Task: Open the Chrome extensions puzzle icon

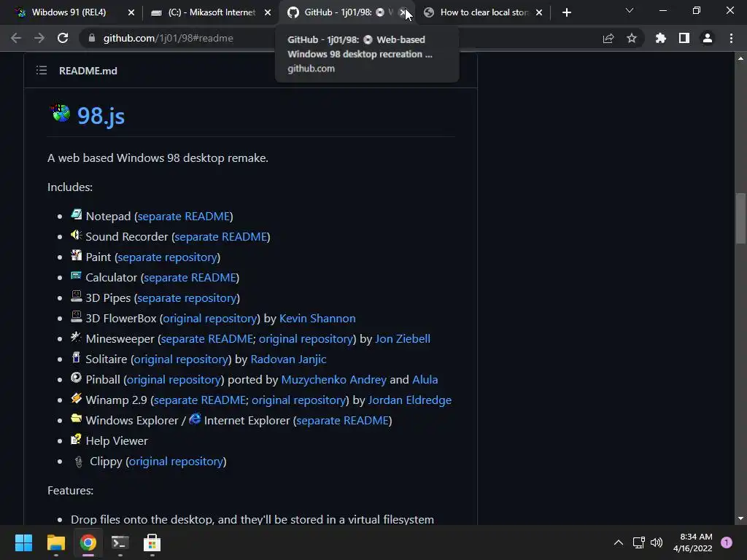Action: click(x=661, y=38)
